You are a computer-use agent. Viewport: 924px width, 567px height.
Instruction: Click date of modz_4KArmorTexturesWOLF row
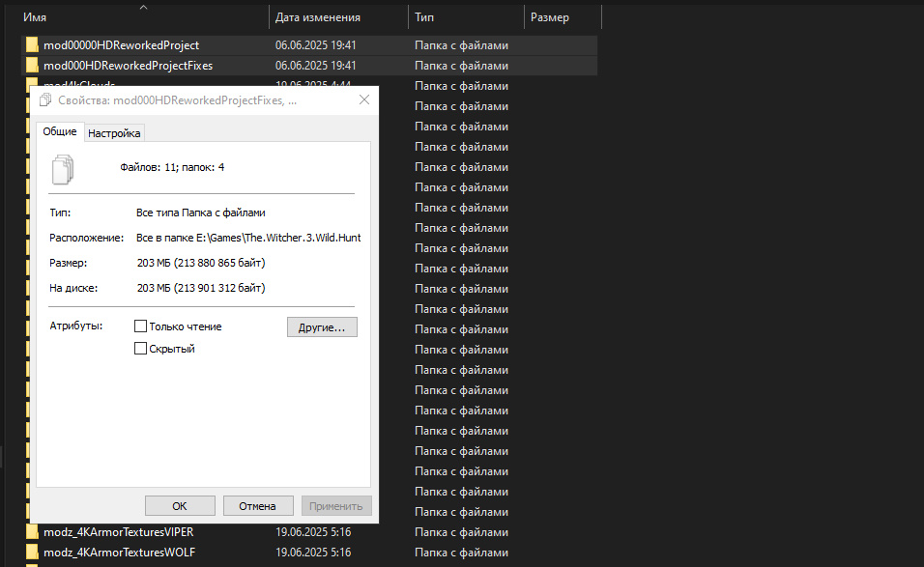(313, 553)
